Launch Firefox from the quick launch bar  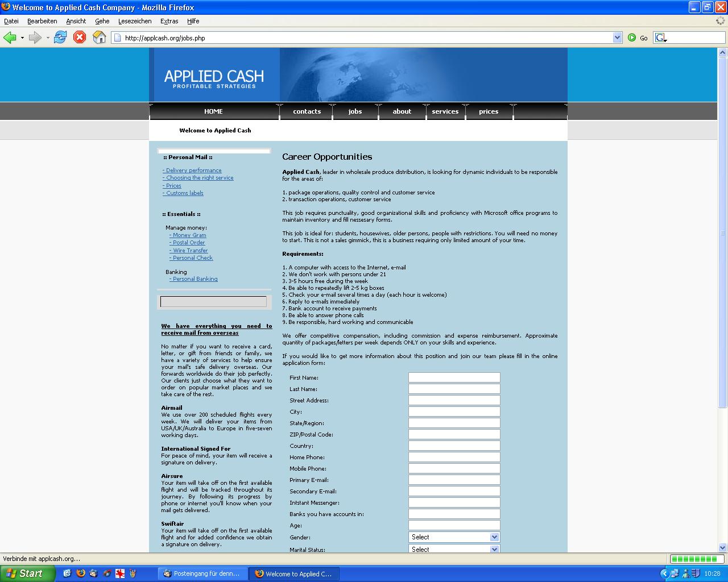click(80, 573)
